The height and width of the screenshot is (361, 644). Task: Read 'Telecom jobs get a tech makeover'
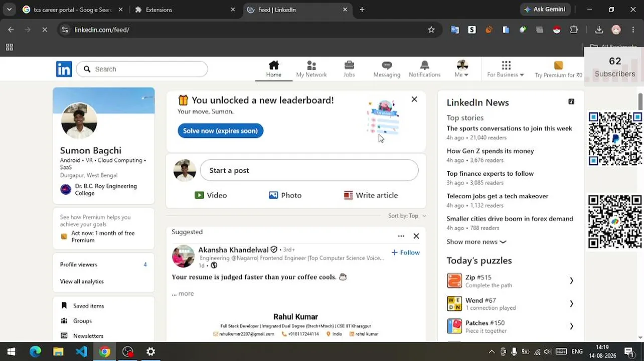click(498, 196)
